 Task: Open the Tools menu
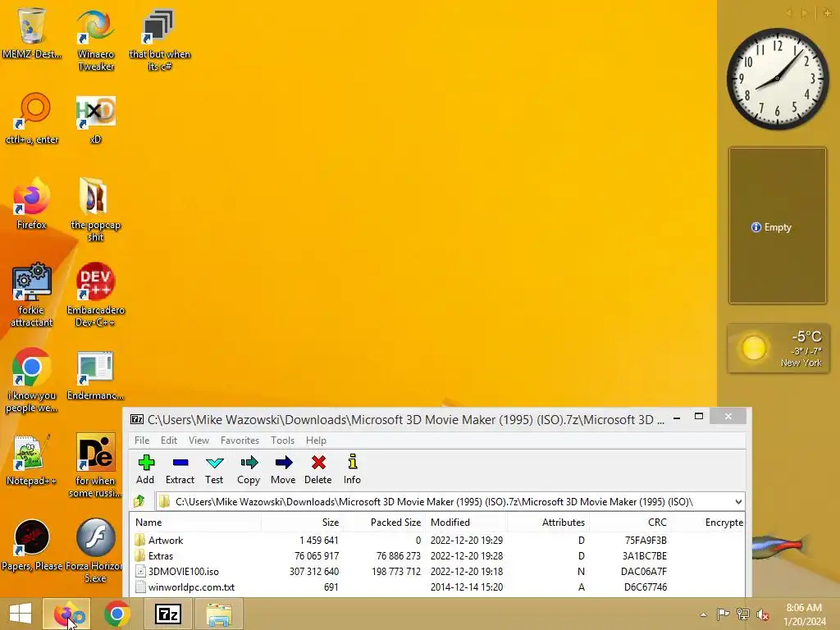click(x=282, y=441)
